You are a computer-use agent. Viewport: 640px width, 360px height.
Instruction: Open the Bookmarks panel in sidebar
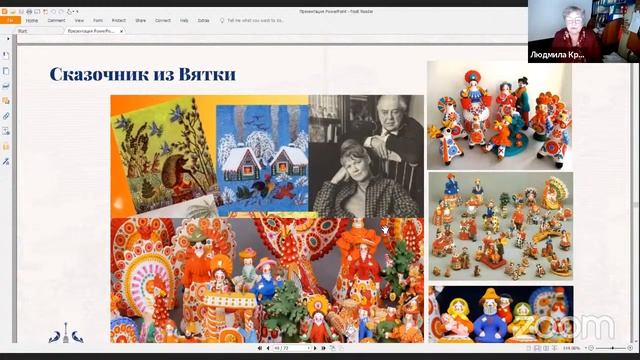coord(6,55)
